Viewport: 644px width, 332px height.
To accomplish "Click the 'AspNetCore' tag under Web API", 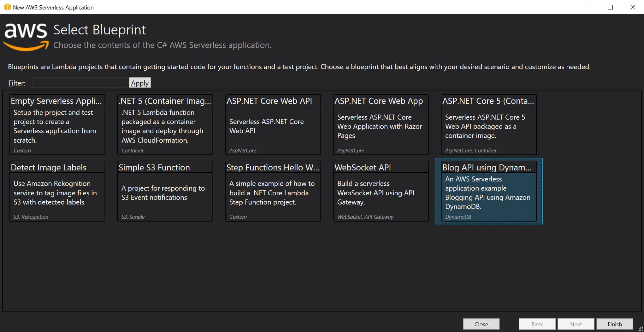I will pos(243,151).
